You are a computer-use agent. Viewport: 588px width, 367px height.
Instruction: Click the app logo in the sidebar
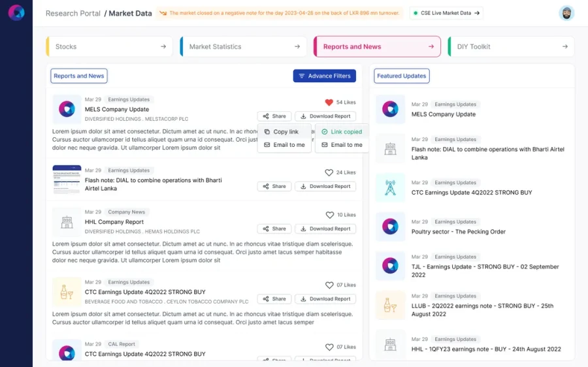point(16,13)
